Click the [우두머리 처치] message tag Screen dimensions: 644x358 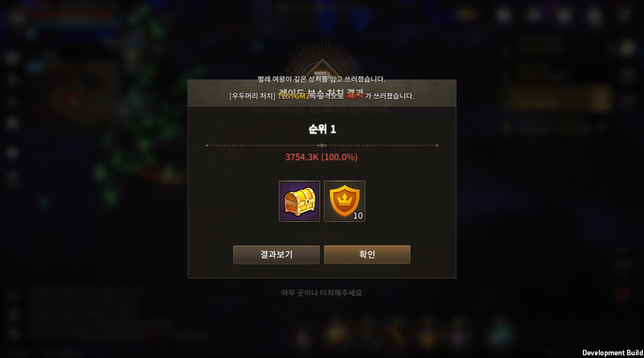point(252,96)
